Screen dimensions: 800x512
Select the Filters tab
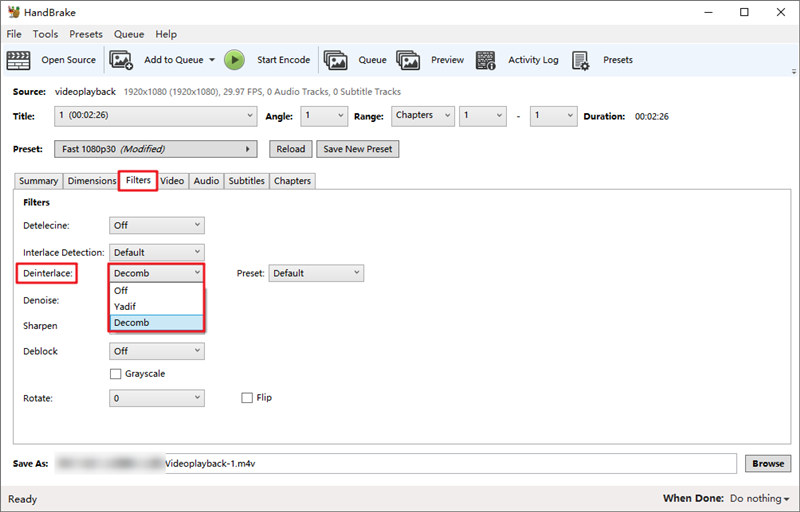pos(138,181)
